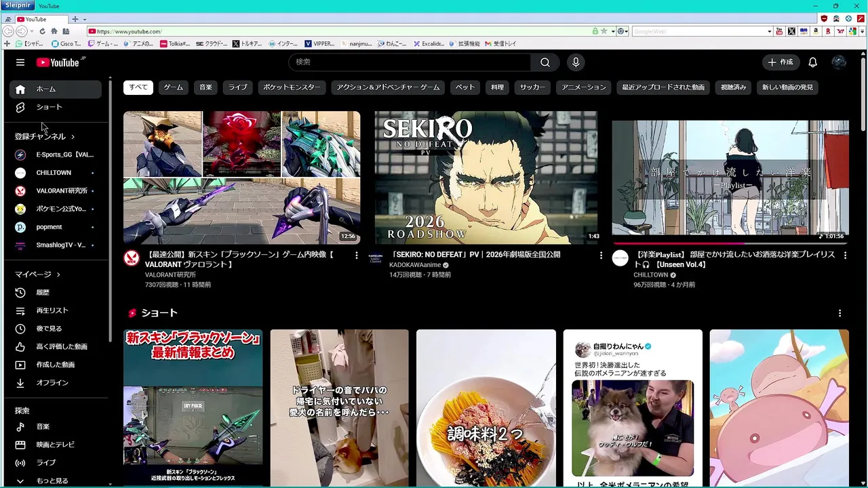Viewport: 868px width, 488px height.
Task: Go to ホーム in the sidebar
Action: (56, 89)
